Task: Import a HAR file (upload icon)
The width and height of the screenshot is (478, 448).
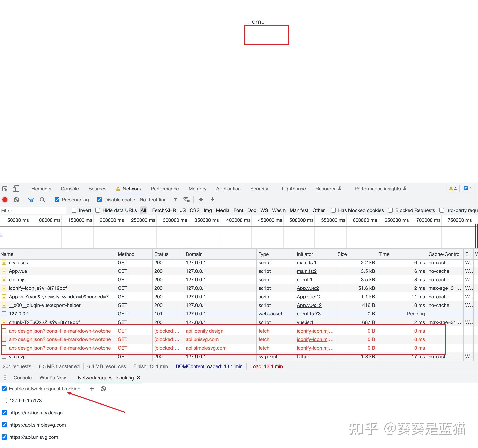Action: coord(201,200)
